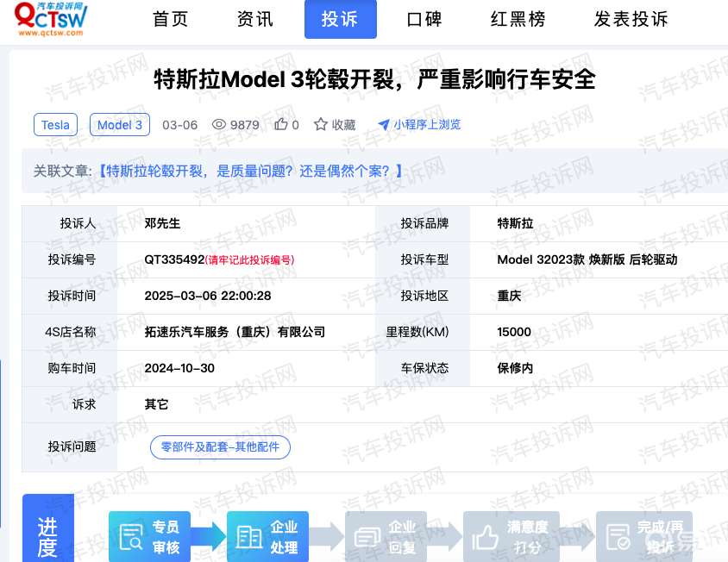Viewport: 728px width, 562px height.
Task: Click the post date 03-06
Action: (179, 125)
